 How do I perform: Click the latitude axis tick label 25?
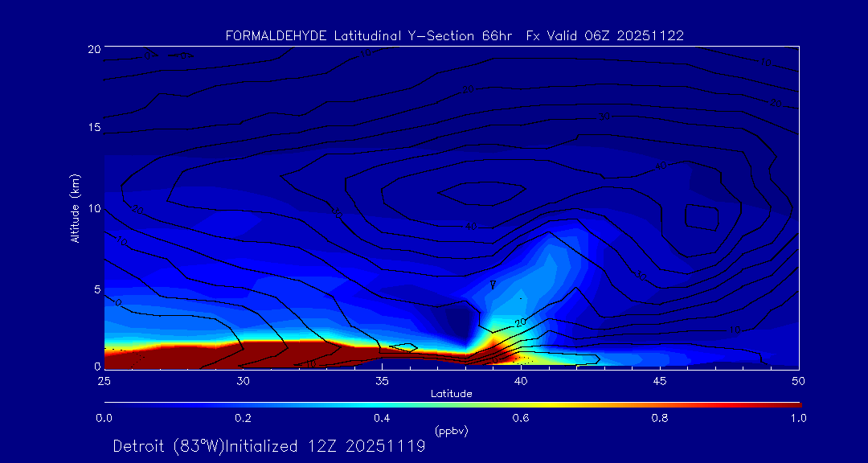(104, 380)
